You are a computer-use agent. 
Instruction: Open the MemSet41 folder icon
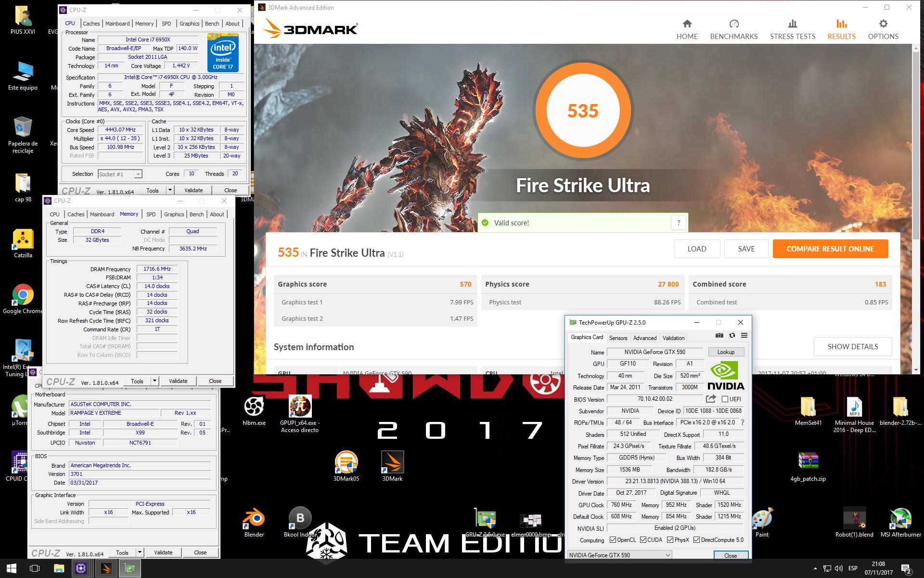click(x=808, y=410)
